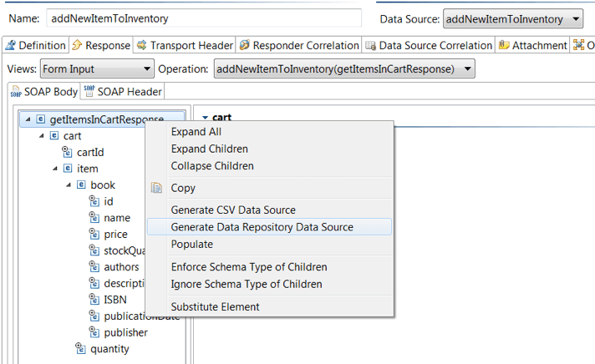Select the price tree row
The width and height of the screenshot is (595, 364).
(x=109, y=234)
